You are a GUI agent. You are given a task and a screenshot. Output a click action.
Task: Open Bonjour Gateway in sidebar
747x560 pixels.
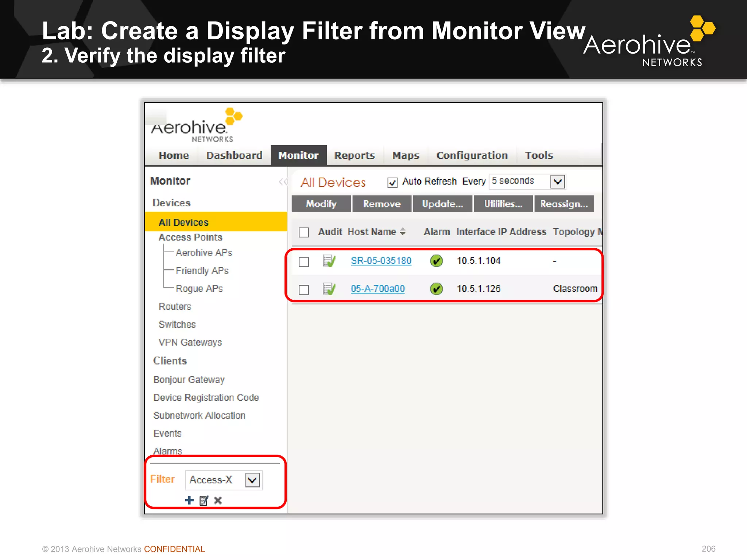click(x=189, y=380)
